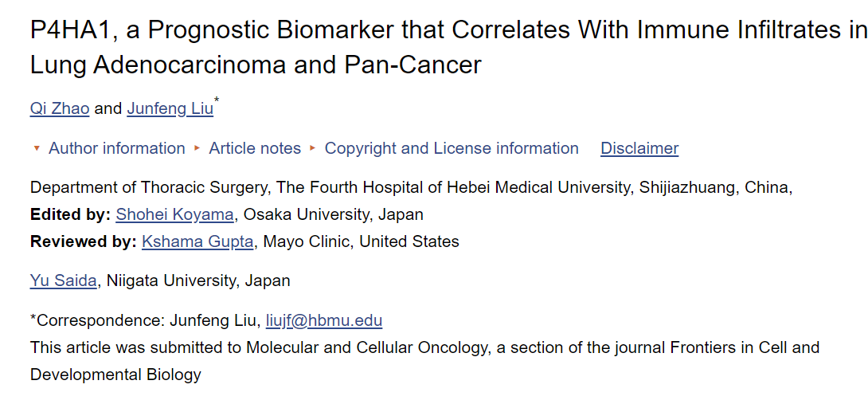
Task: Open author Qi Zhao's link
Action: pos(60,109)
